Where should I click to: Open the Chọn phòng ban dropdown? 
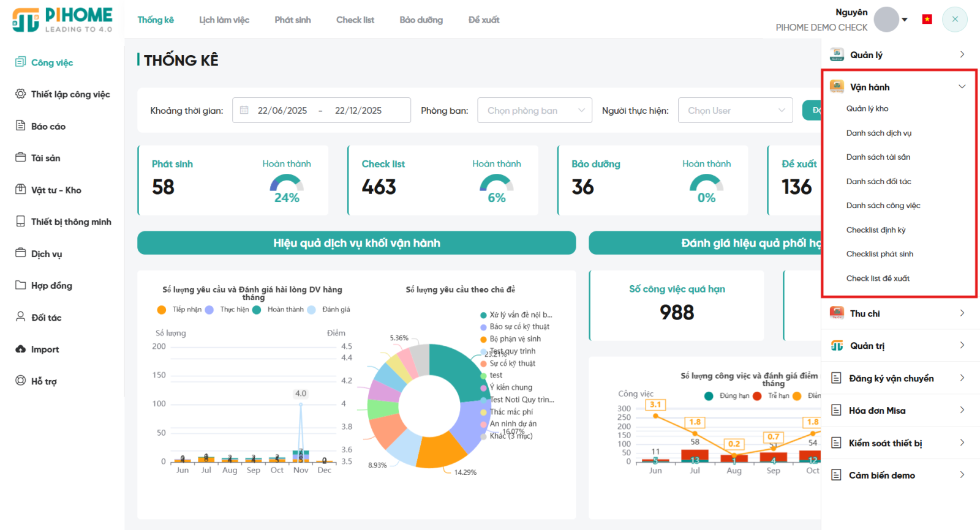pyautogui.click(x=534, y=110)
